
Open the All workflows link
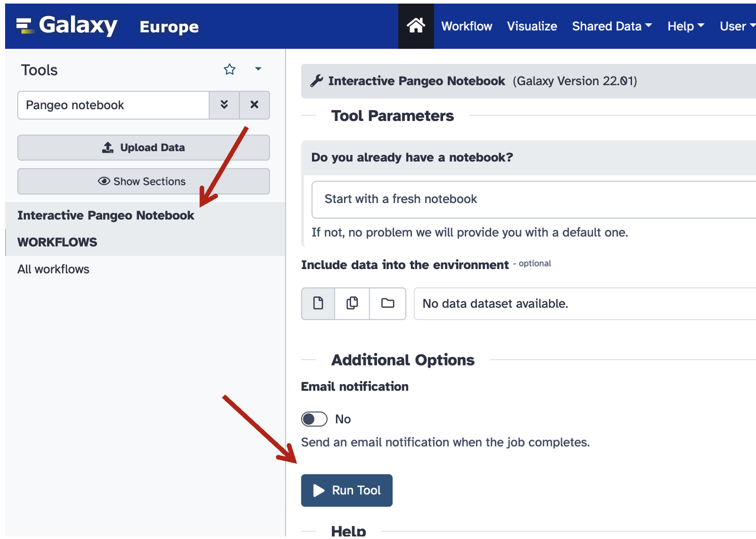(53, 269)
